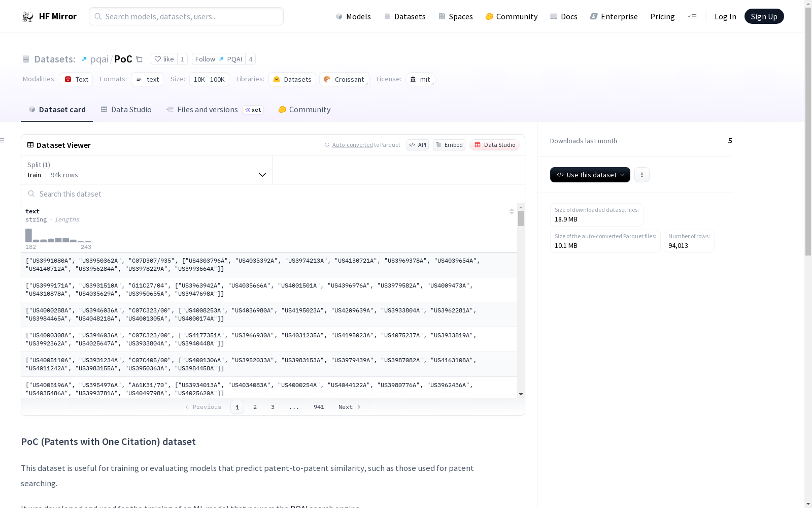Open the dataset Community tab
Image resolution: width=812 pixels, height=508 pixels.
tap(304, 109)
